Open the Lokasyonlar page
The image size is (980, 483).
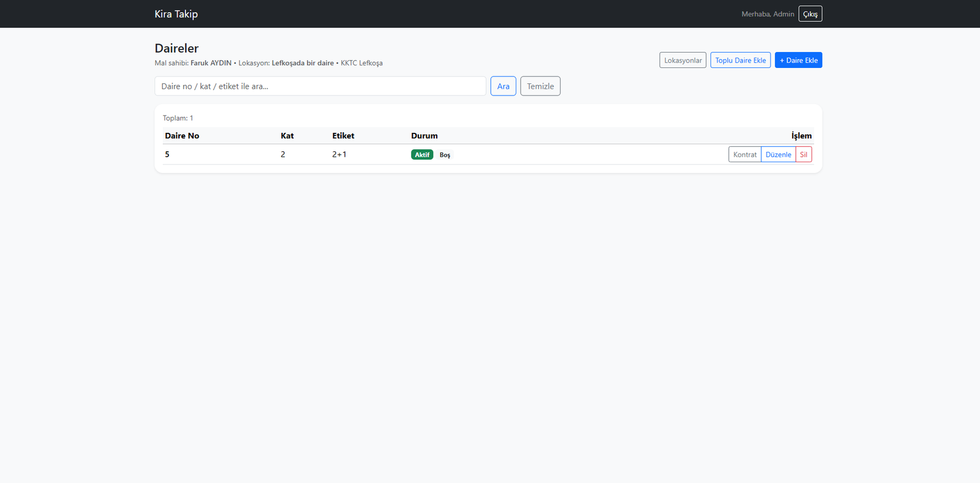(682, 60)
